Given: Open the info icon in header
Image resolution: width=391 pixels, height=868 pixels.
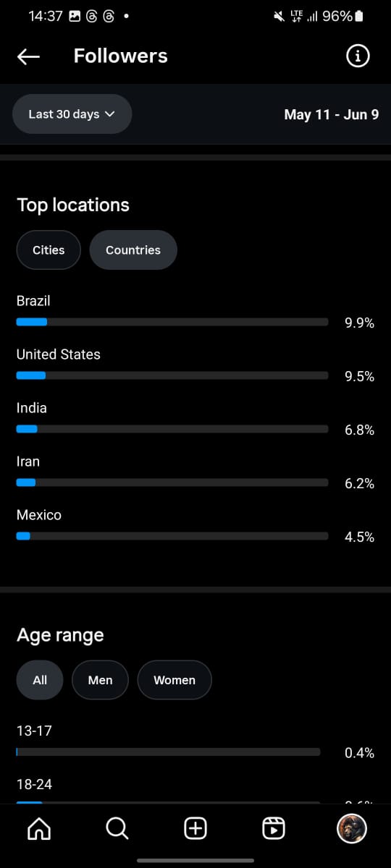Looking at the screenshot, I should [358, 56].
